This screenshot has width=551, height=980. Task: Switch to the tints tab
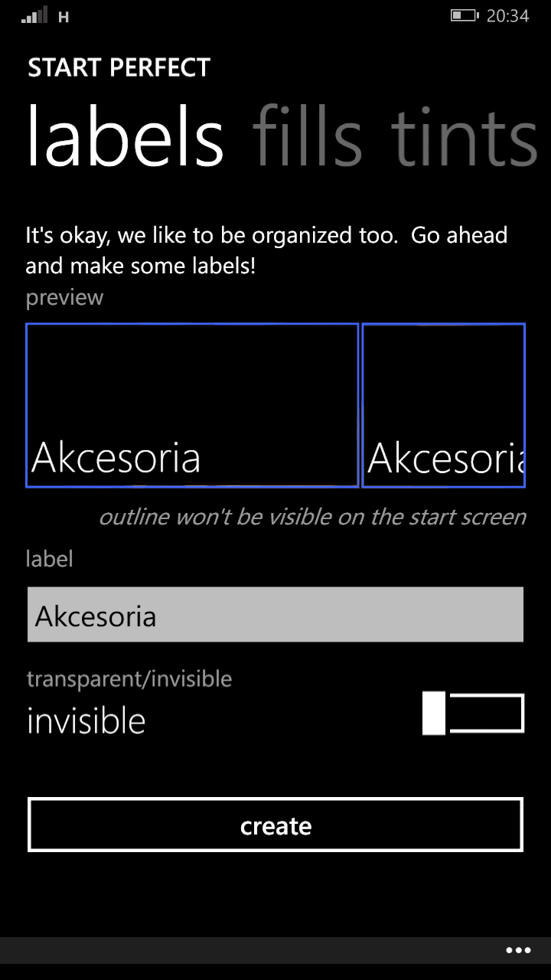coord(465,138)
